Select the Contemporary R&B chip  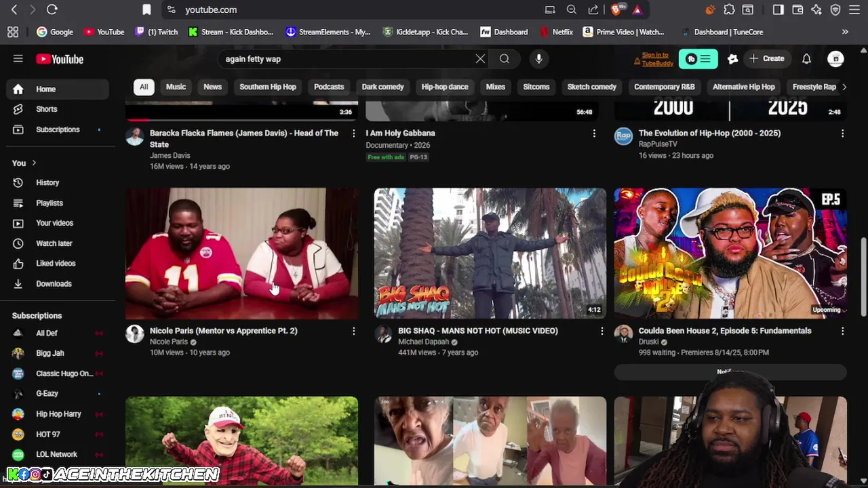click(665, 87)
